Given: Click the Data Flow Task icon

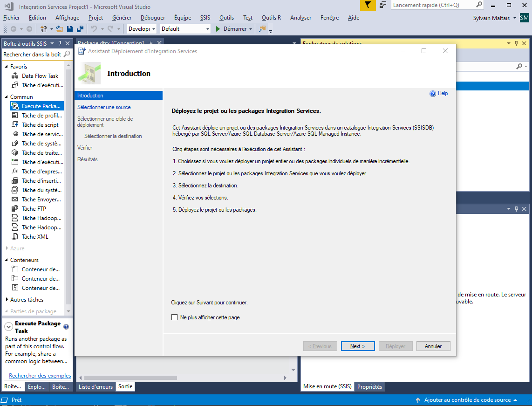Looking at the screenshot, I should [x=15, y=76].
